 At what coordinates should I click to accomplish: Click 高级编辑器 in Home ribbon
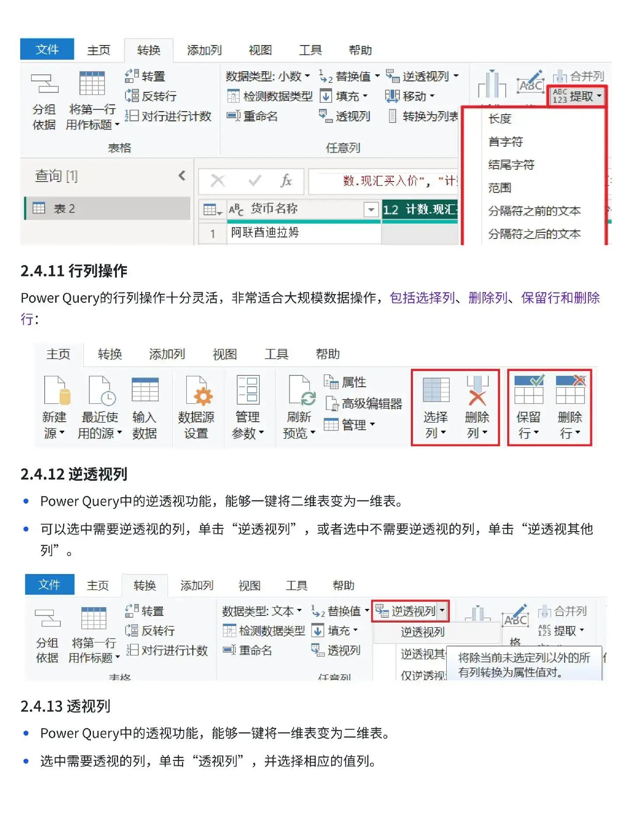(x=364, y=403)
